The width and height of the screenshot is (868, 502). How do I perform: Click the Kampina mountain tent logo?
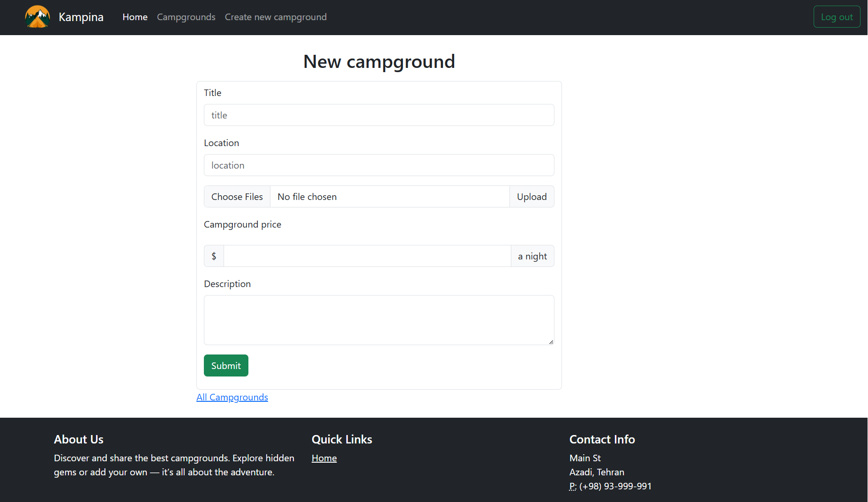[37, 17]
